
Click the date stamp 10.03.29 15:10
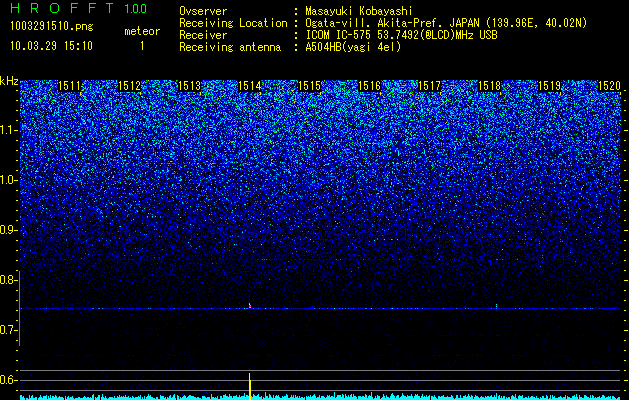52,46
